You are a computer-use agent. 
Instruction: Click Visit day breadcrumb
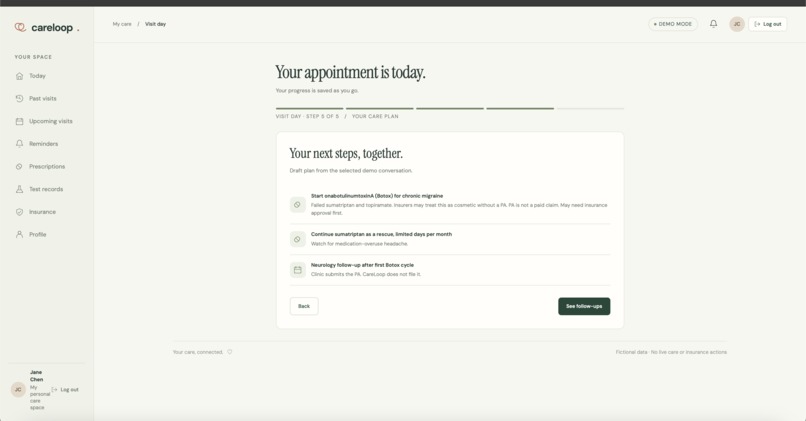155,24
